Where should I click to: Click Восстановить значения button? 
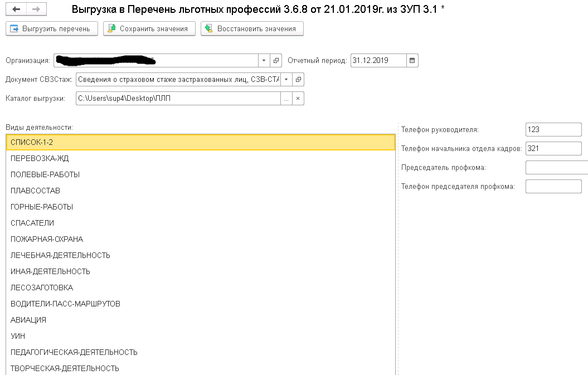252,29
